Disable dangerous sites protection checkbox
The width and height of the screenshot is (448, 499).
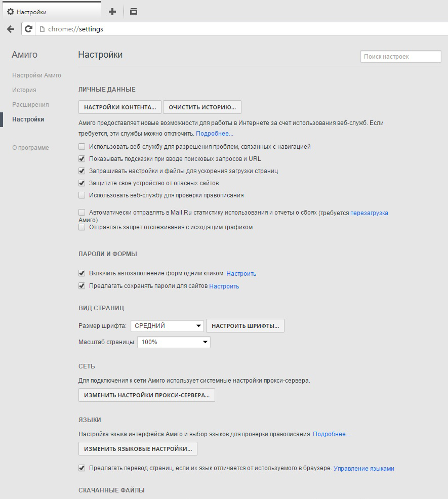point(82,183)
